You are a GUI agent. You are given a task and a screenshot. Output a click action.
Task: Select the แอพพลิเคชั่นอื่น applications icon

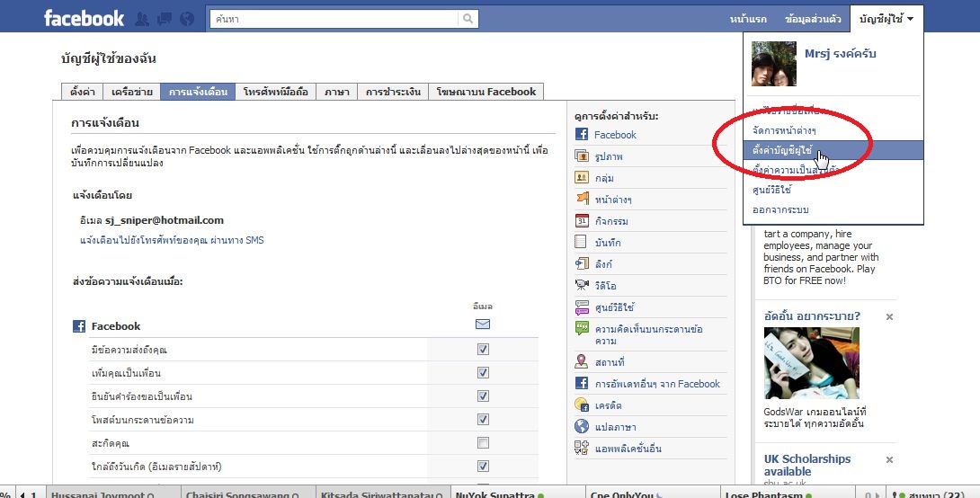[581, 448]
